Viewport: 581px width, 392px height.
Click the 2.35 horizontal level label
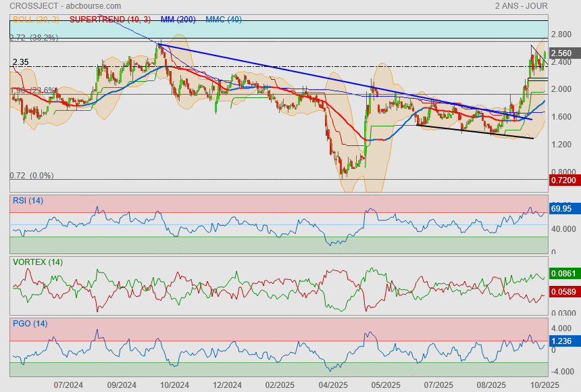[20, 62]
